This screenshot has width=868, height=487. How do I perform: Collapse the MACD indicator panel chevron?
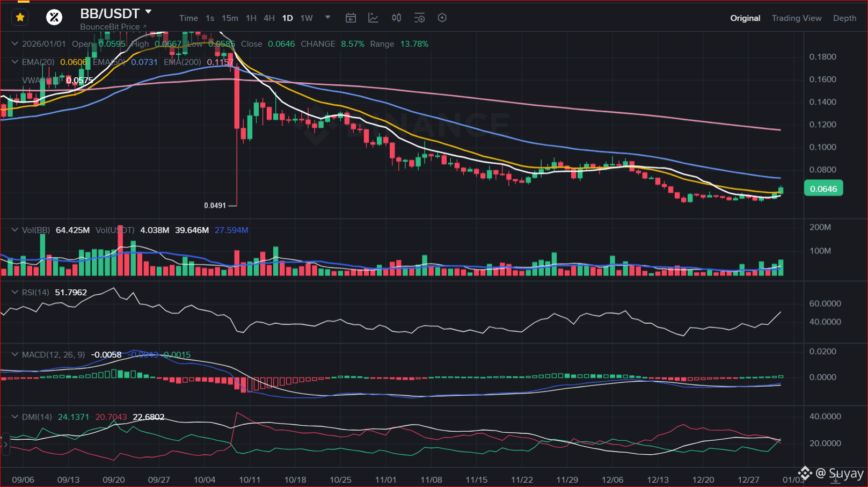point(15,354)
